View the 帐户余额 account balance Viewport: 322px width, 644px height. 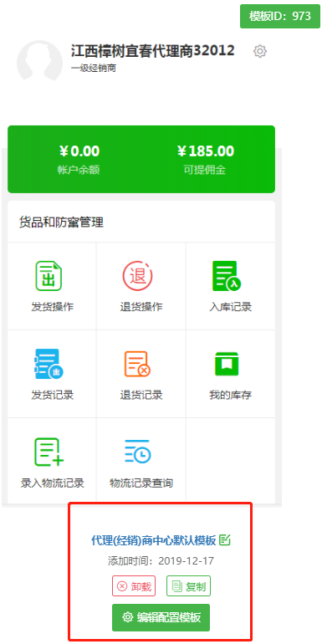(79, 160)
